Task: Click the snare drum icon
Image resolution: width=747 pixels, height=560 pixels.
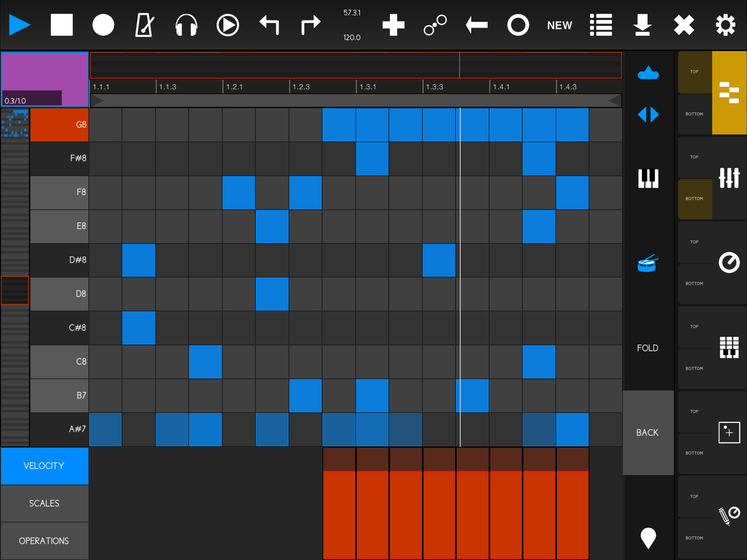Action: point(648,263)
